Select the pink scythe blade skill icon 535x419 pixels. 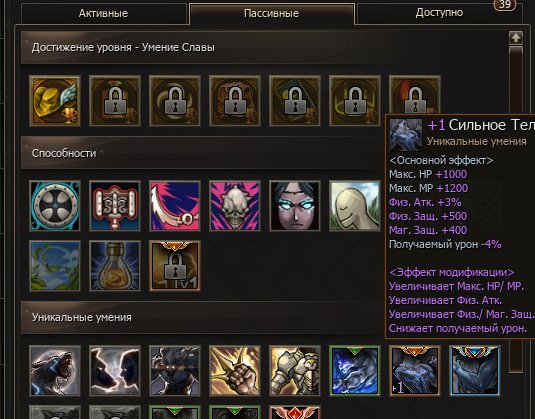pos(175,206)
